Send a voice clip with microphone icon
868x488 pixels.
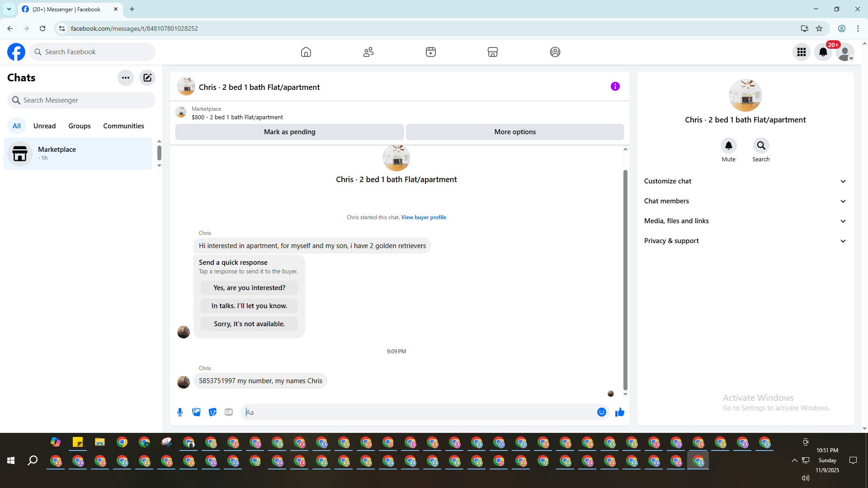[x=180, y=412]
